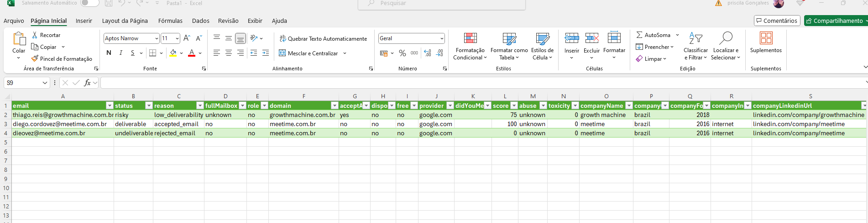This screenshot has height=223, width=868.
Task: Open Suplementos add-ins
Action: click(766, 42)
